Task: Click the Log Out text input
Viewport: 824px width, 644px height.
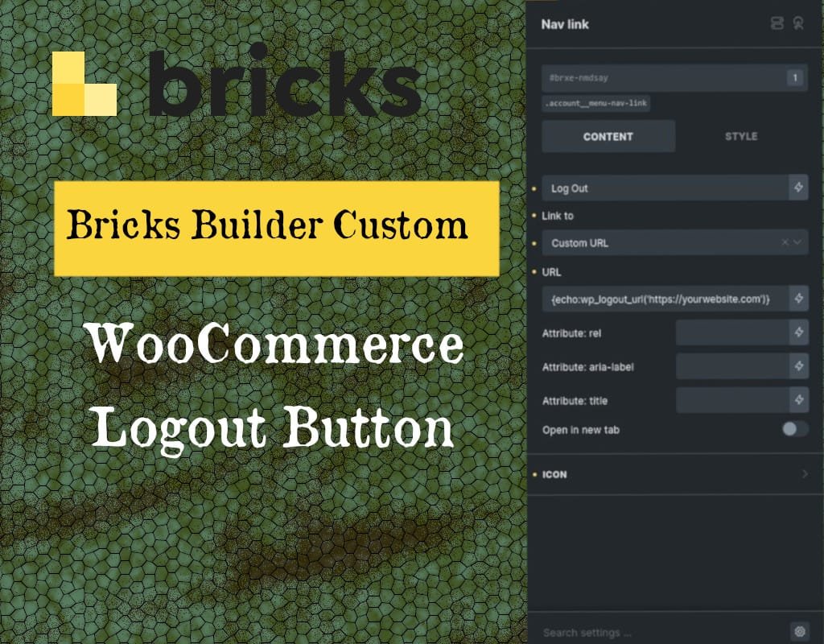Action: 665,188
